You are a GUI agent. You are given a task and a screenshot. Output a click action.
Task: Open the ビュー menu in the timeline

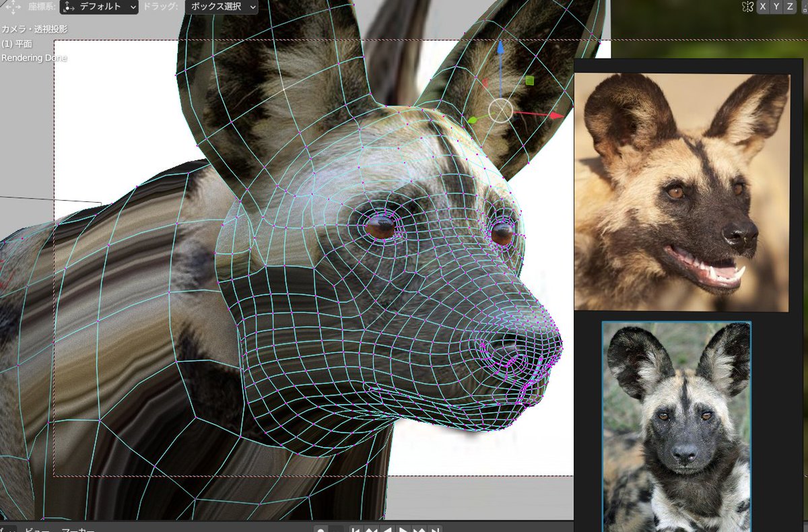pos(37,529)
